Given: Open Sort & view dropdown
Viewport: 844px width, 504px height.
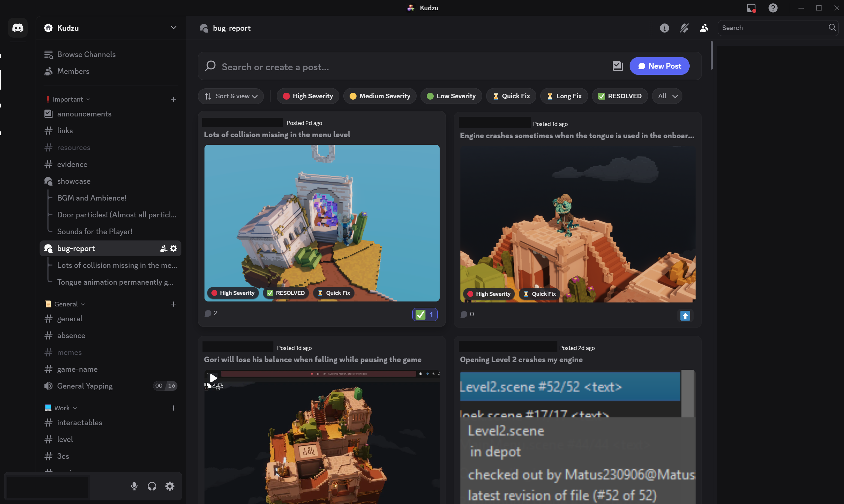Looking at the screenshot, I should tap(231, 96).
